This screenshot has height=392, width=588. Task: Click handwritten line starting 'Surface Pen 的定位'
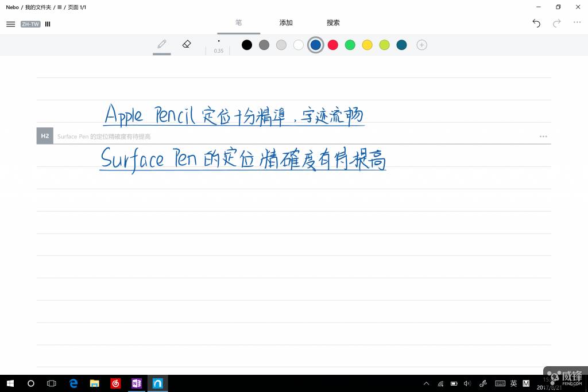(243, 160)
